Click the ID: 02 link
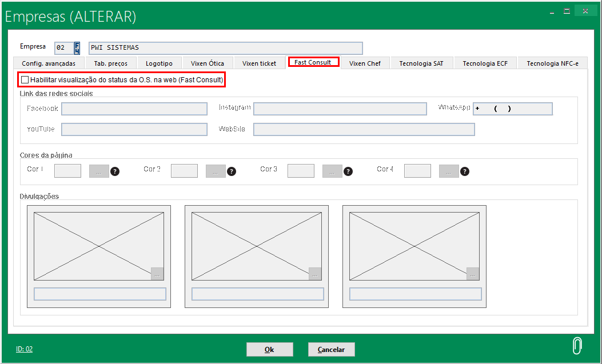The image size is (602, 364). (24, 349)
